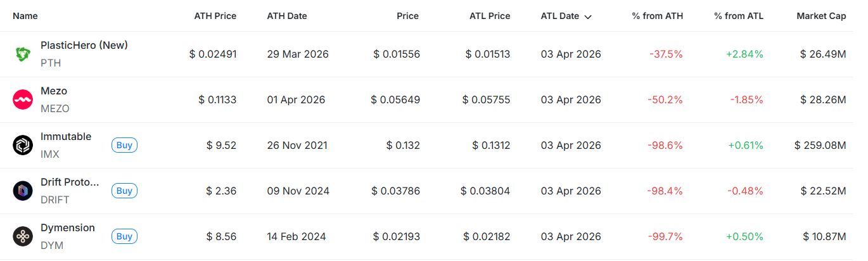
Task: Click the Drift Protocol coin icon
Action: 23,191
